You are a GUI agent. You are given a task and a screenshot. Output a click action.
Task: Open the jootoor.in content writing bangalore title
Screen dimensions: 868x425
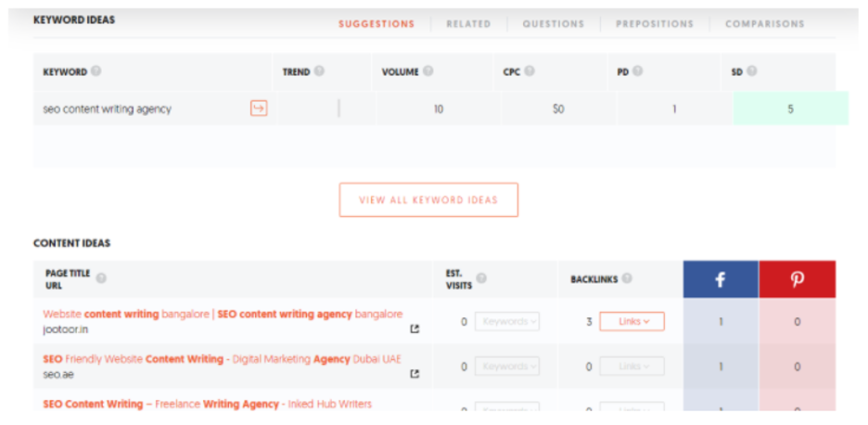coord(223,315)
